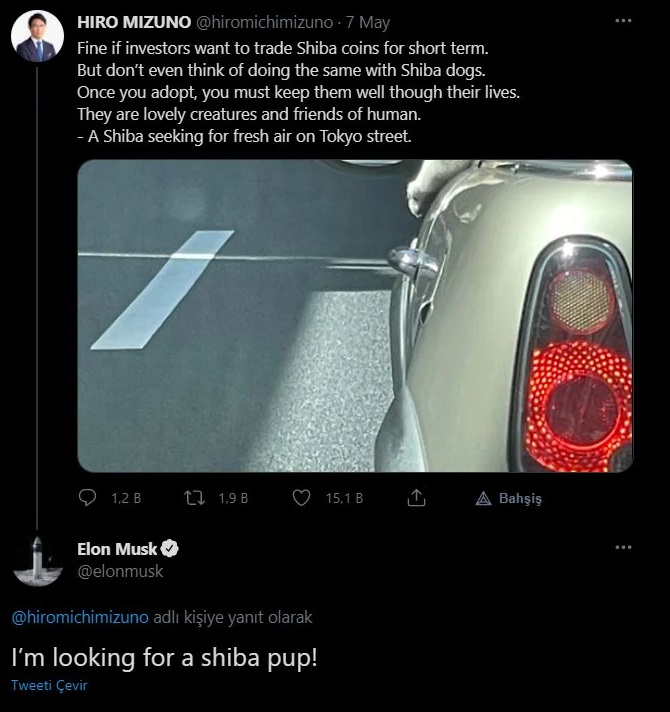670x712 pixels.
Task: Click the @elonmusk handle
Action: [119, 571]
